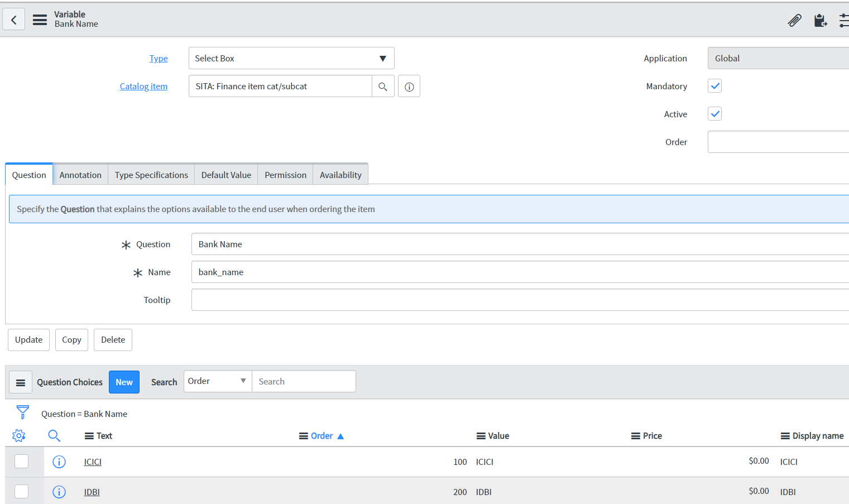The image size is (849, 504).
Task: Uncheck the Mandatory checkbox
Action: click(x=714, y=85)
